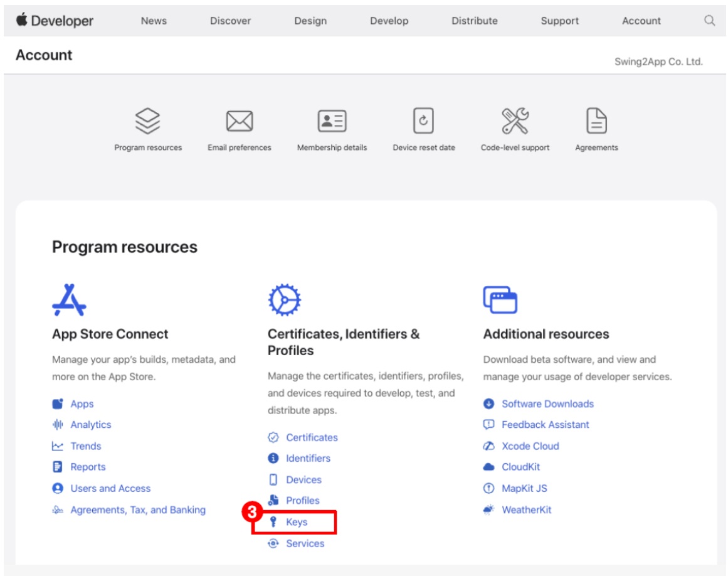The image size is (728, 576).
Task: Open Software Downloads link
Action: (x=547, y=404)
